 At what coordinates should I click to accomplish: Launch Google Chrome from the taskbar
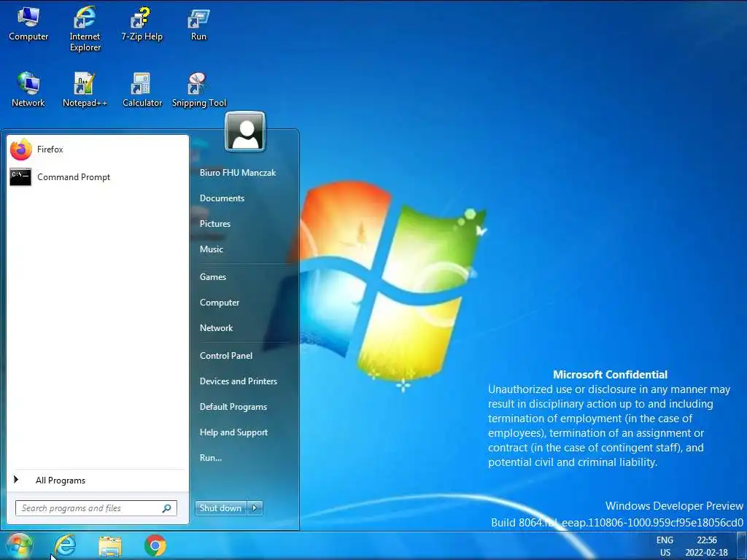point(155,545)
